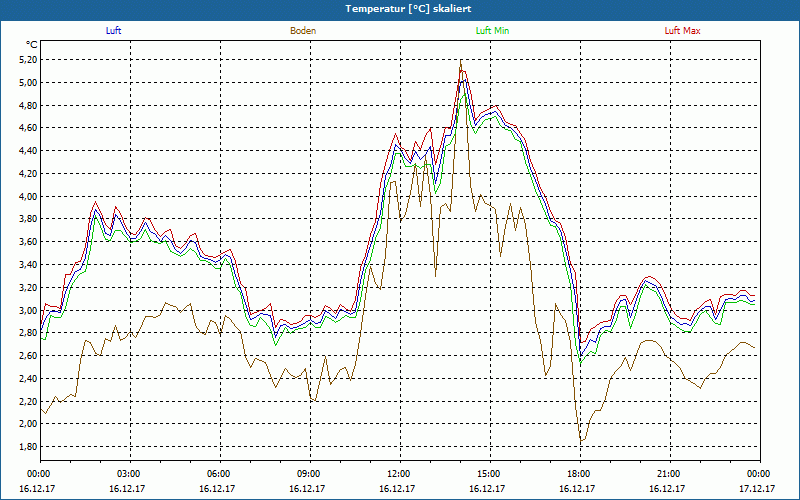Click the 1,80 y-axis value

coord(29,447)
